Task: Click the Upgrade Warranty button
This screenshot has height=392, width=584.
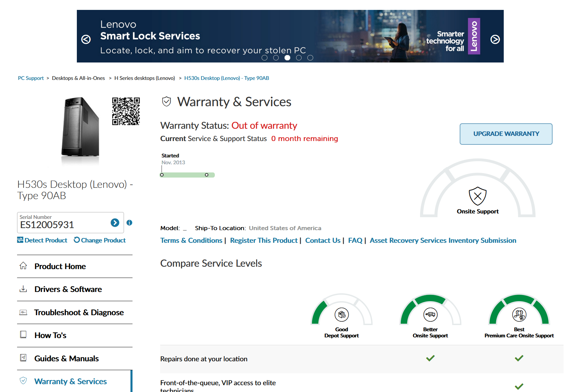Action: (x=506, y=134)
